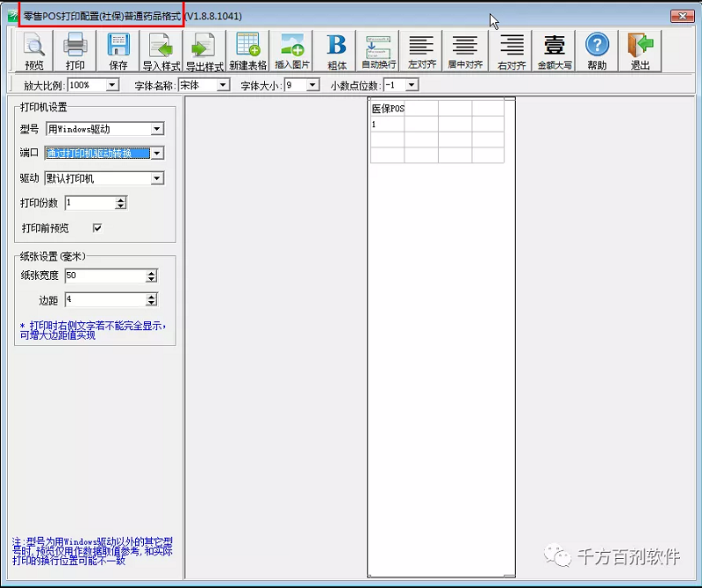Toggle bold text with 粗体
The image size is (702, 588).
[336, 51]
